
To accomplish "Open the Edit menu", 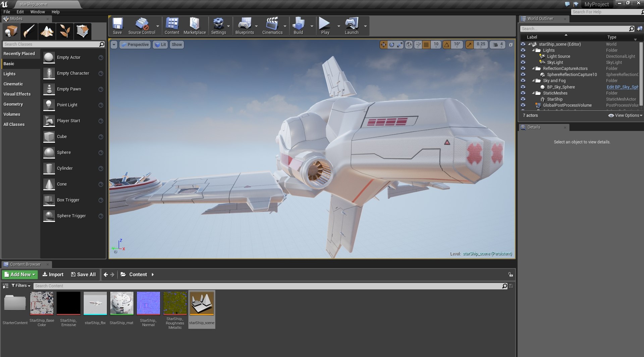I will 20,12.
